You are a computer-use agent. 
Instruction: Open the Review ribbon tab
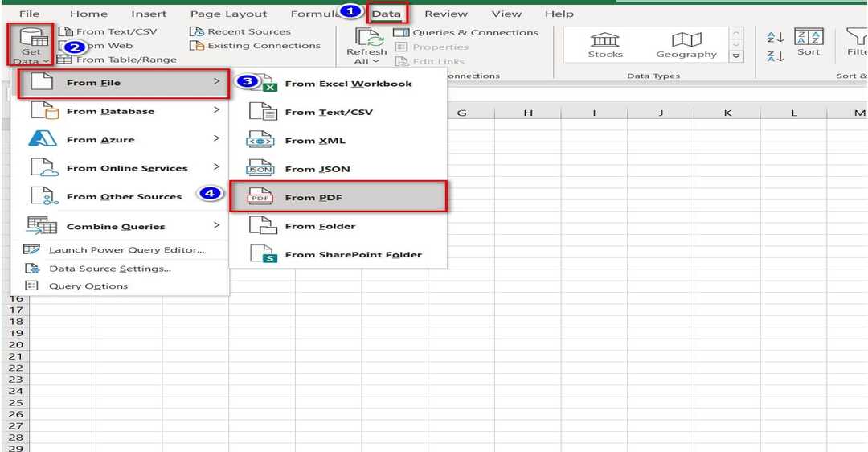[446, 14]
